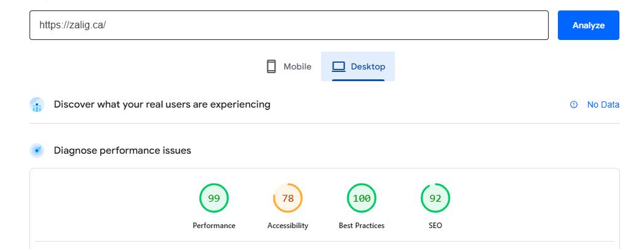The width and height of the screenshot is (644, 249).
Task: Jump to the Accessibility category label
Action: pyautogui.click(x=288, y=226)
